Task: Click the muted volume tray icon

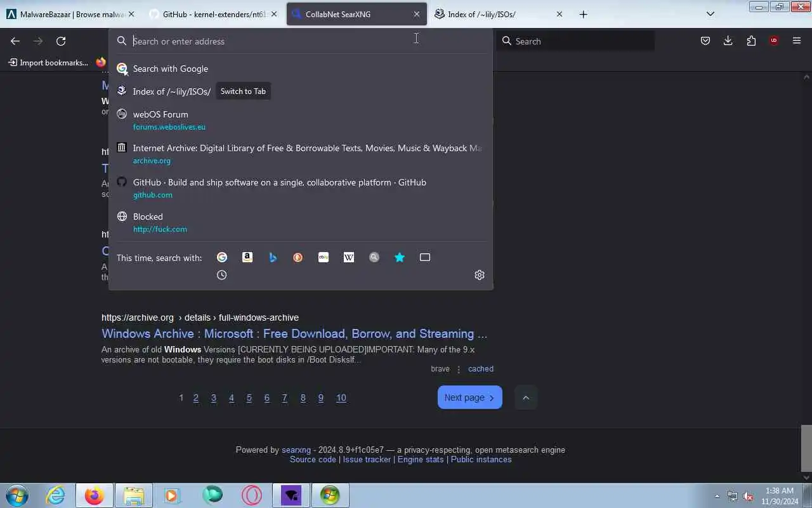Action: click(x=748, y=496)
